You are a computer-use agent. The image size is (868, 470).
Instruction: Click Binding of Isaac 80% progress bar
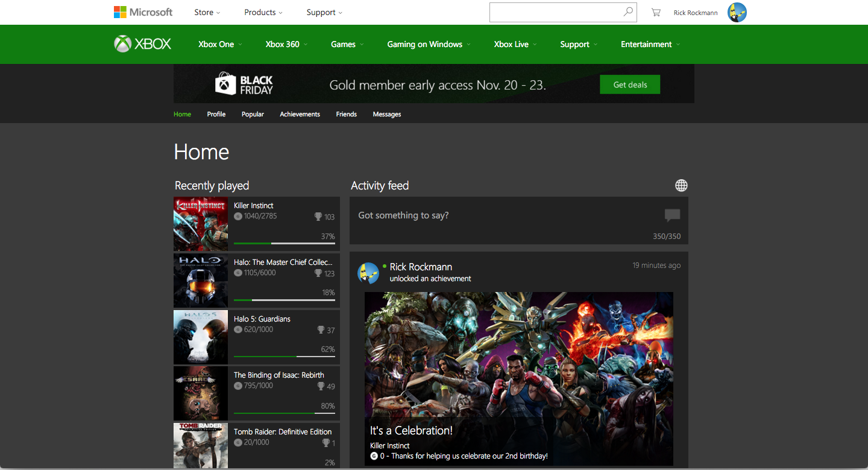pos(284,413)
